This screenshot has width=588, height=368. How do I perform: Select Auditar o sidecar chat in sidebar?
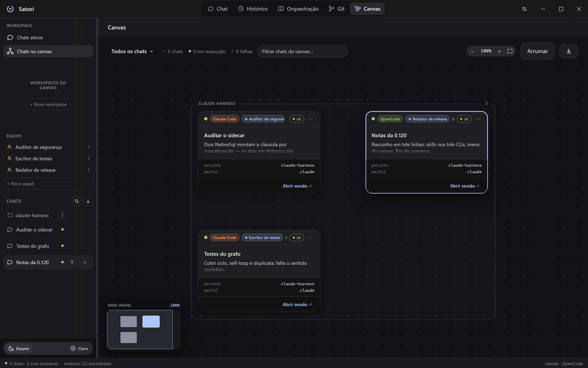[48, 230]
